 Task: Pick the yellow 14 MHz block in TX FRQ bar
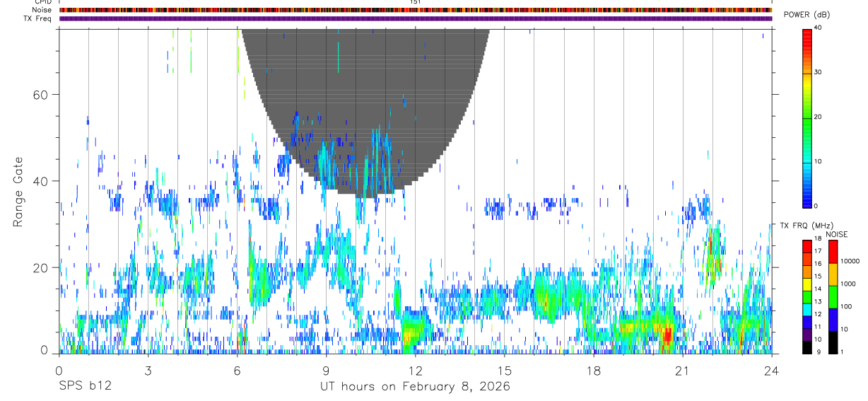click(x=807, y=284)
